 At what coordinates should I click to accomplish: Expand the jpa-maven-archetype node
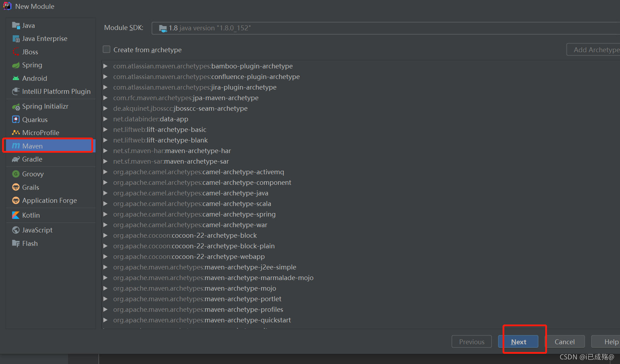[105, 98]
